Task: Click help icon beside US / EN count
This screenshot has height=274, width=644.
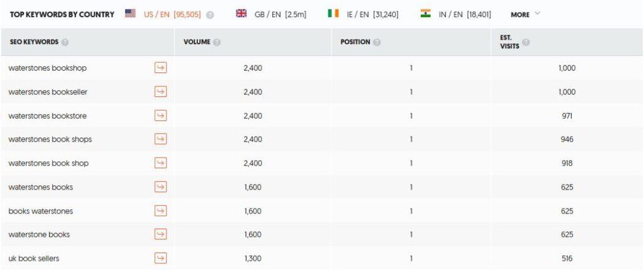Action: click(x=210, y=15)
